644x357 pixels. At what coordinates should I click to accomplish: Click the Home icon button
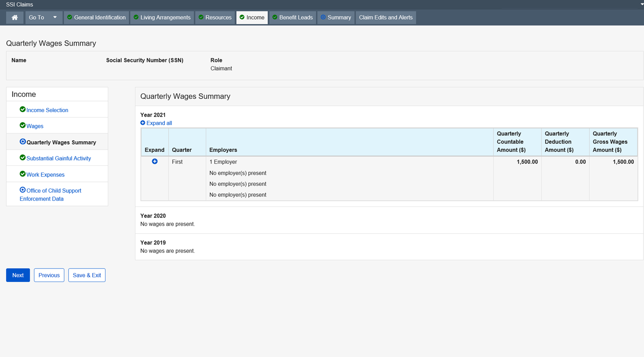pos(15,17)
